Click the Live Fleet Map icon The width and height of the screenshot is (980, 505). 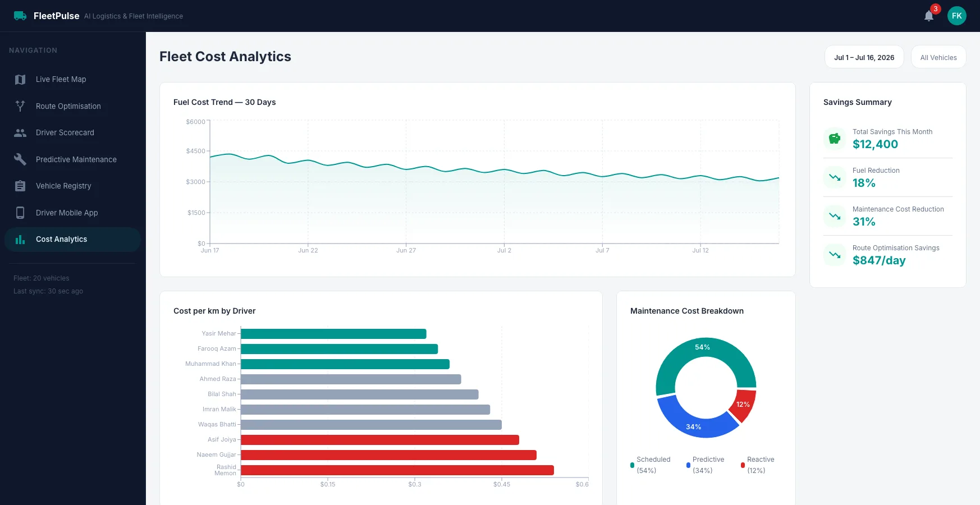tap(20, 80)
